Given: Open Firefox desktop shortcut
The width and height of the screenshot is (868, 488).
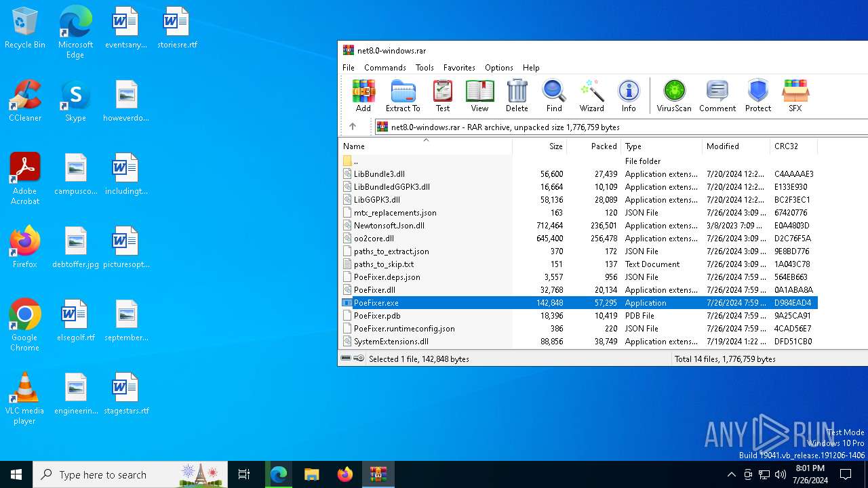Looking at the screenshot, I should click(25, 247).
